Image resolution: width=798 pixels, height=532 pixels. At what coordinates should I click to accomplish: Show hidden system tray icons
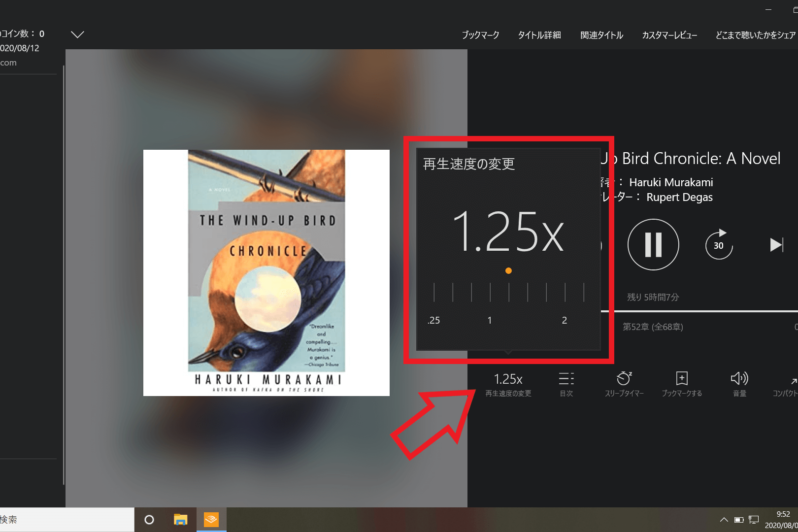tap(724, 520)
